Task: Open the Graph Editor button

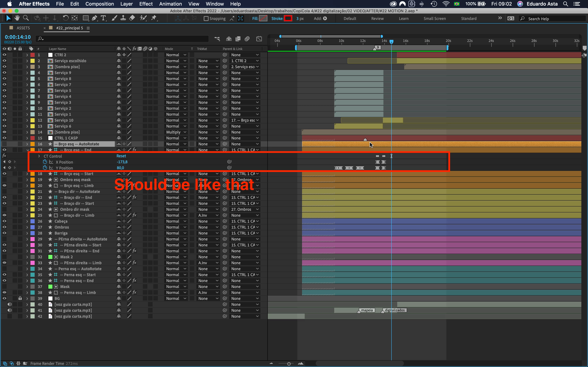Action: pyautogui.click(x=259, y=39)
